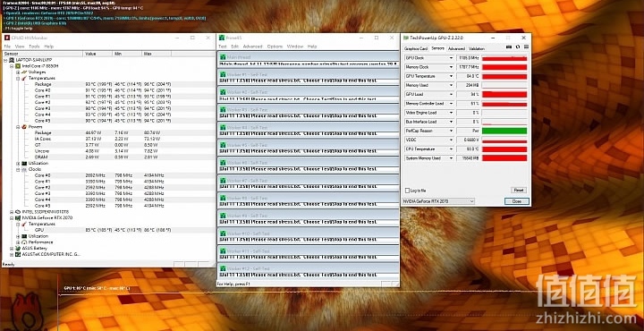The width and height of the screenshot is (644, 331).
Task: Click the ASUS Battery icon in tree
Action: 18,248
